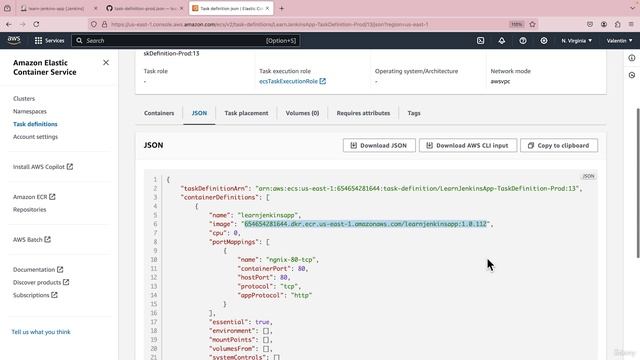Open a new browser tab

click(x=281, y=8)
